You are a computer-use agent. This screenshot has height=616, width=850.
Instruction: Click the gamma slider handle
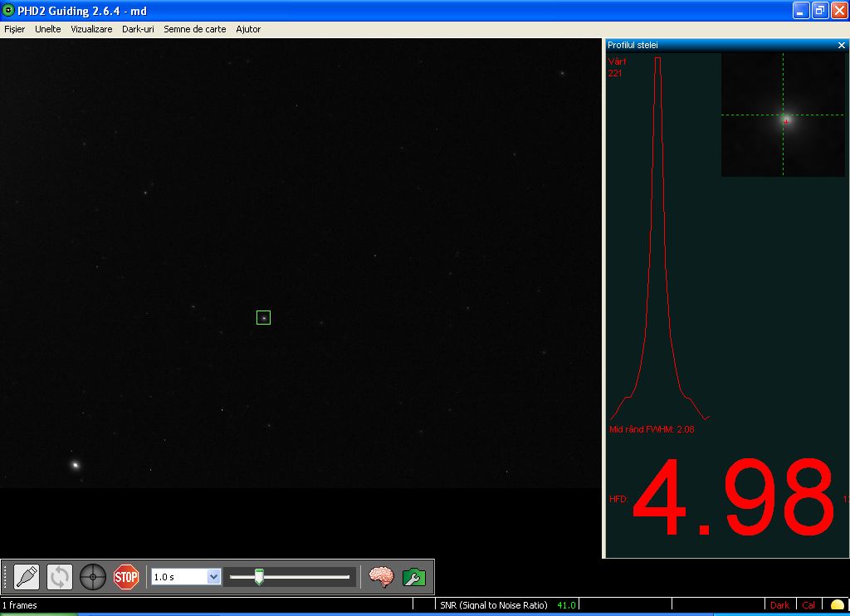coord(259,576)
